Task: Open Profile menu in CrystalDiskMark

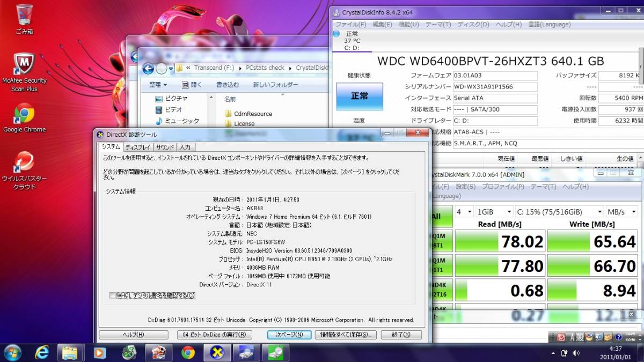Action: (x=502, y=187)
